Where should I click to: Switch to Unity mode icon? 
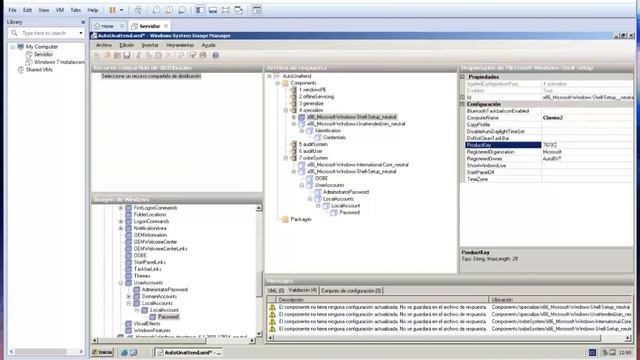[x=239, y=10]
